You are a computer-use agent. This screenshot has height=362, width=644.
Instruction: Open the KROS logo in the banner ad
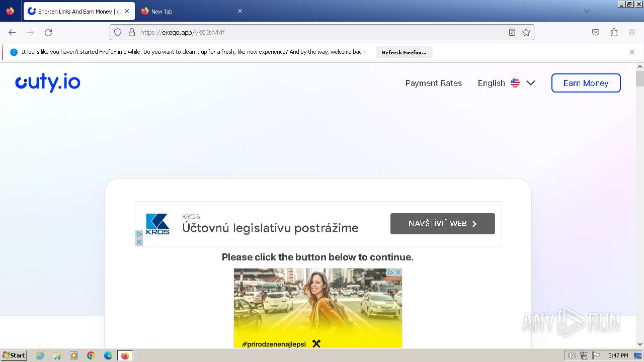(157, 224)
